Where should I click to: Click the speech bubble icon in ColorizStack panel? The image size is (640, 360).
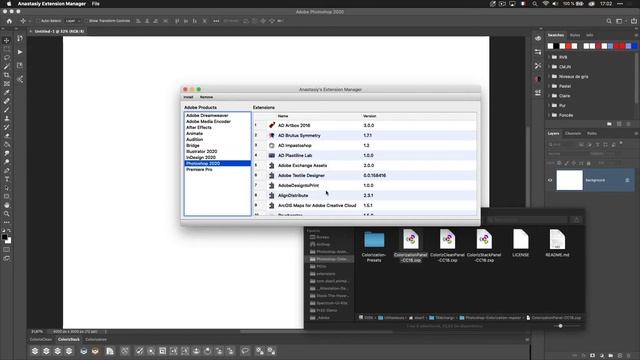pyautogui.click(x=245, y=351)
